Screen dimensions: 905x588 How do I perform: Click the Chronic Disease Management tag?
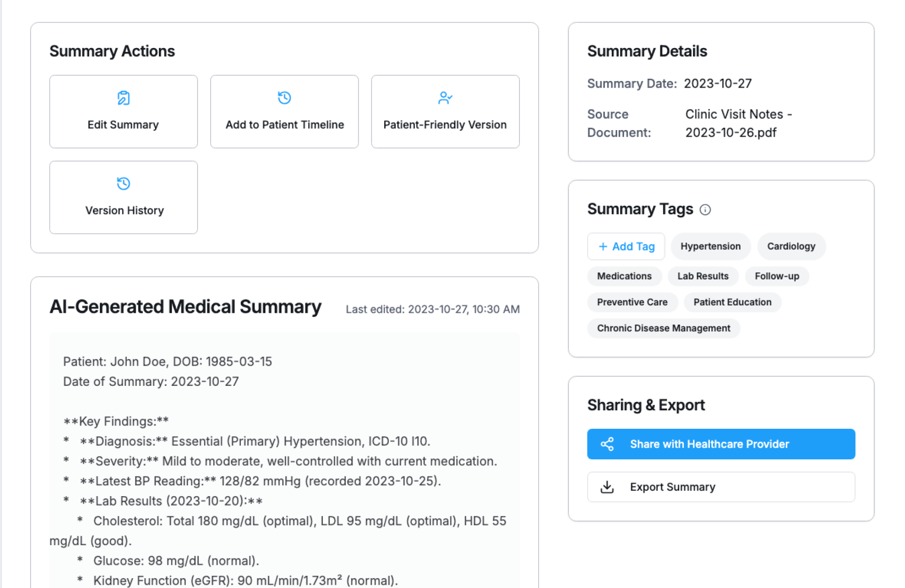pos(663,328)
